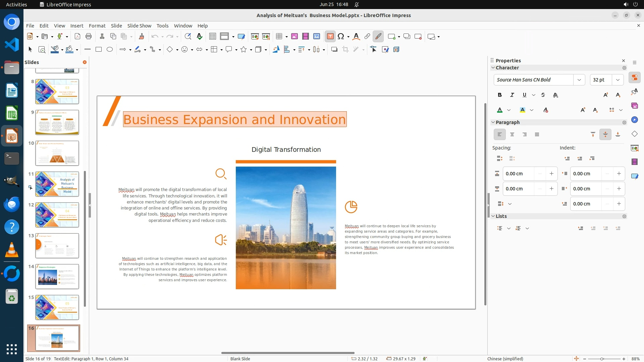Select the Ellipse shape tool

coord(110,50)
